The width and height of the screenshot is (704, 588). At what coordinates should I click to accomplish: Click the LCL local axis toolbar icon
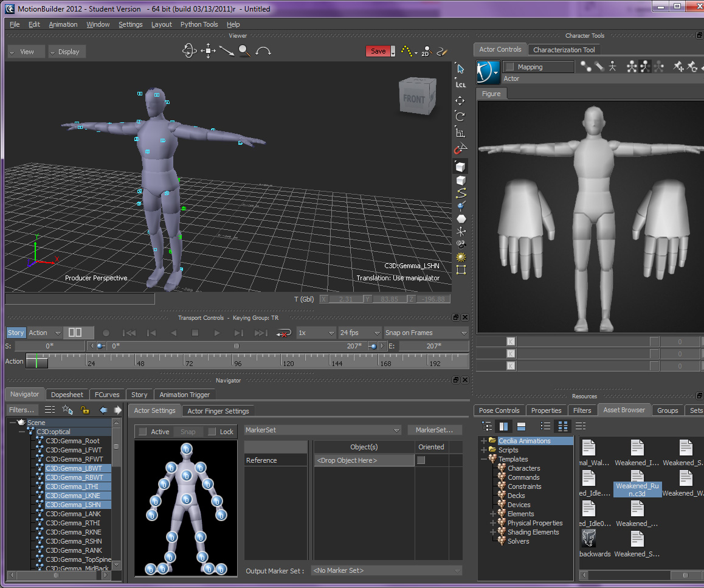(460, 84)
